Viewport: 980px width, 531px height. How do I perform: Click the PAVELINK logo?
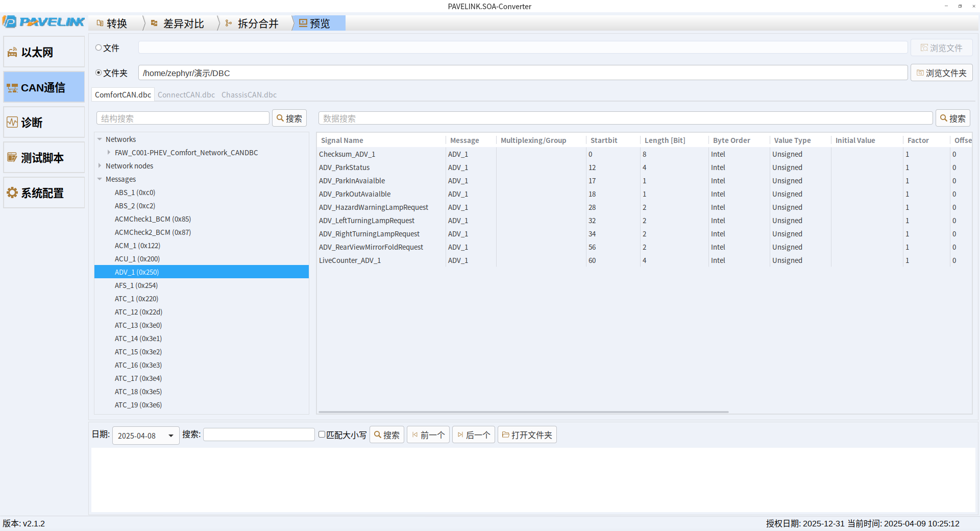(x=43, y=21)
